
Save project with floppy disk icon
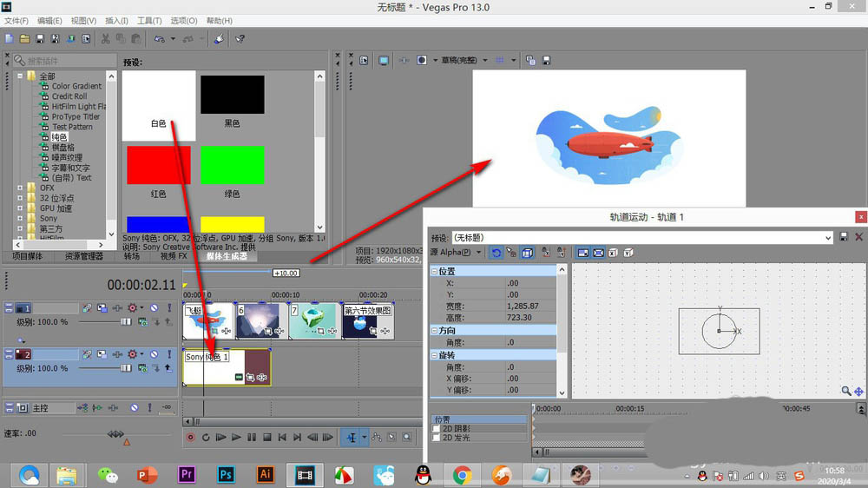pyautogui.click(x=40, y=39)
